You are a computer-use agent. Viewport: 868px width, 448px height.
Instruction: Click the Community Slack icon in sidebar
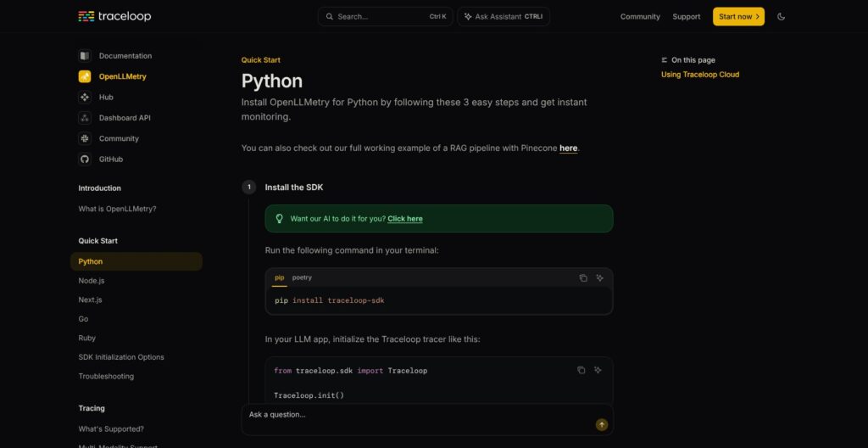tap(85, 138)
